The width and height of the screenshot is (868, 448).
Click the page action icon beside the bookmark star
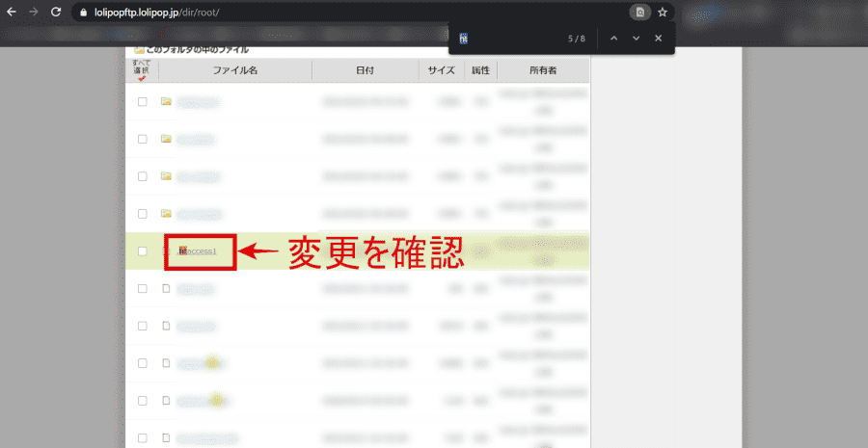tap(639, 13)
